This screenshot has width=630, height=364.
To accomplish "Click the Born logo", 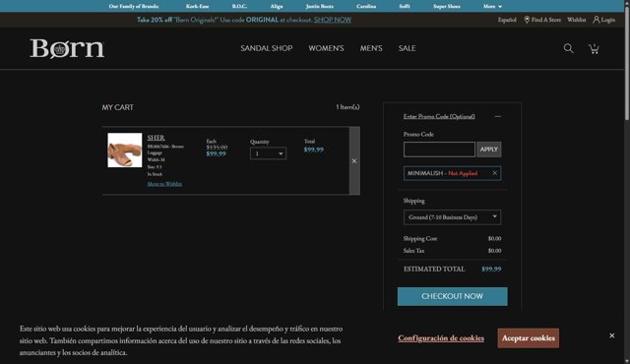I will pyautogui.click(x=67, y=48).
